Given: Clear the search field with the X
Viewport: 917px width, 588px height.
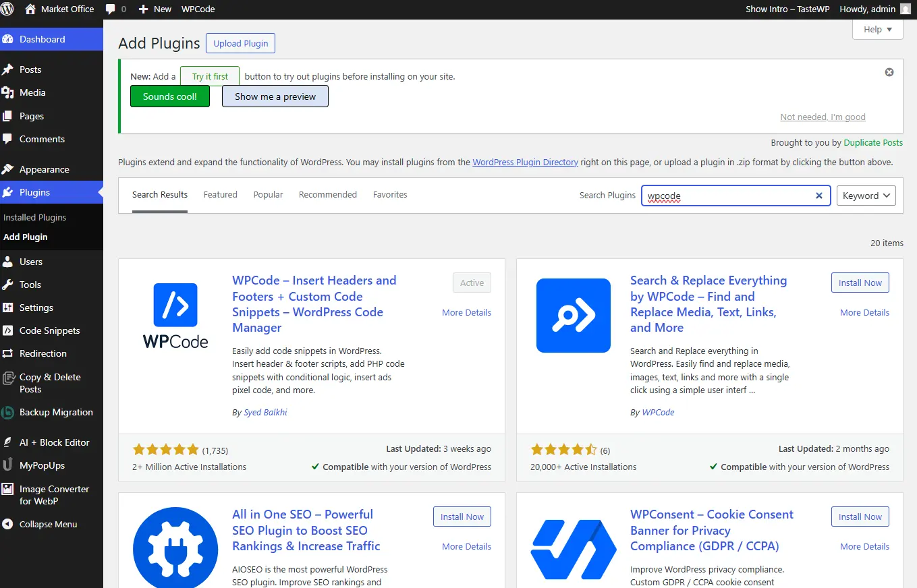Looking at the screenshot, I should [819, 196].
